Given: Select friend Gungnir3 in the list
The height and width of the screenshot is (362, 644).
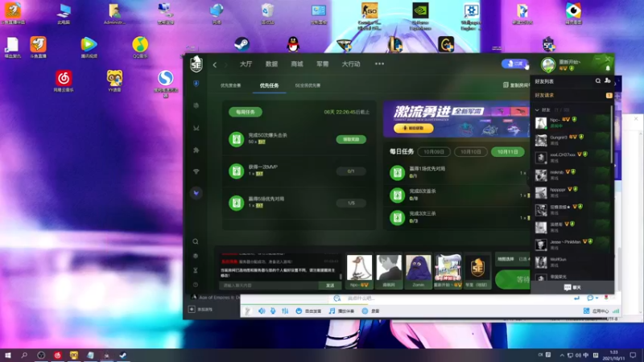Looking at the screenshot, I should coord(572,140).
